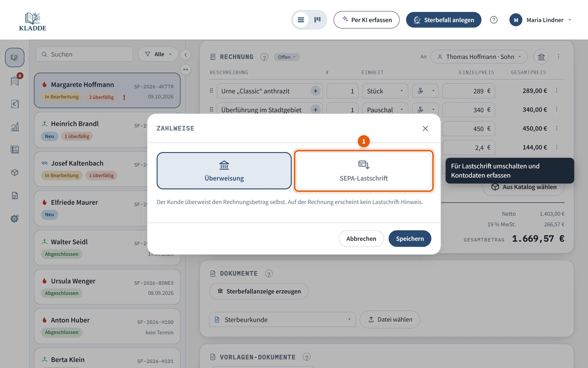Image resolution: width=588 pixels, height=368 pixels.
Task: Open catalog box sidebar icon
Action: click(x=14, y=172)
